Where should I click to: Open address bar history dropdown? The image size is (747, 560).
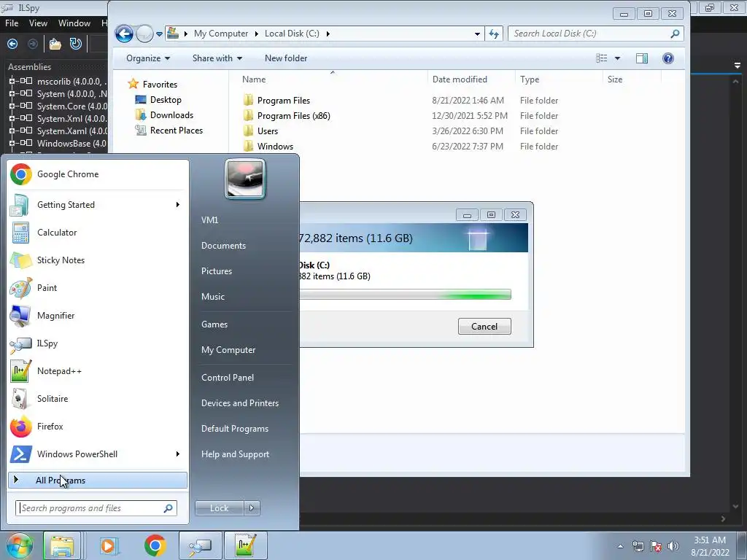click(x=477, y=34)
